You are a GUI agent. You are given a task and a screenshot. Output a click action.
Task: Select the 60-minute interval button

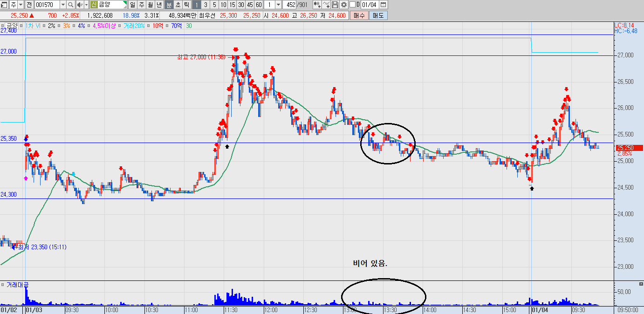(x=259, y=5)
